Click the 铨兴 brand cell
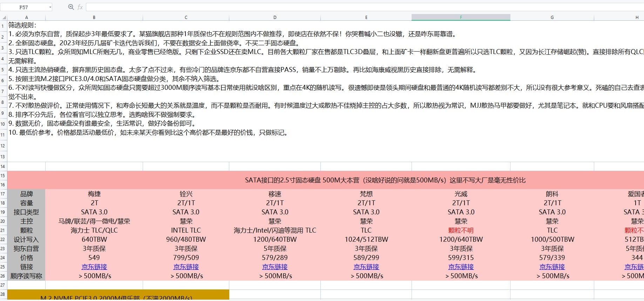The image size is (644, 301). pos(186,194)
